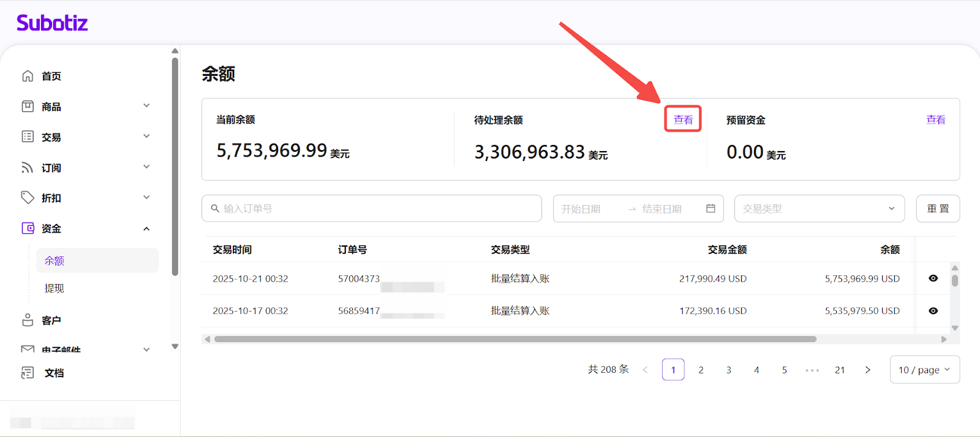This screenshot has height=437, width=980.
Task: Click the Transactions (交易) list icon
Action: pos(28,136)
